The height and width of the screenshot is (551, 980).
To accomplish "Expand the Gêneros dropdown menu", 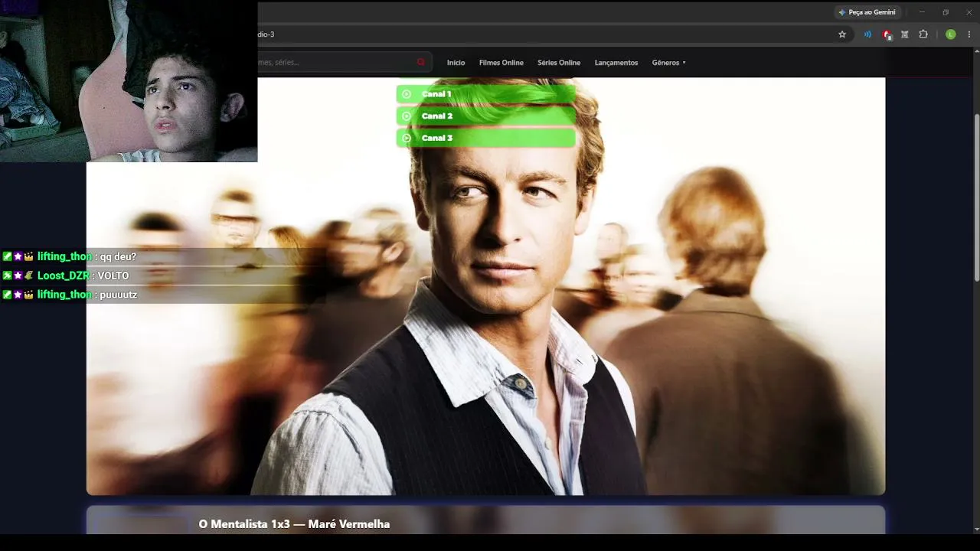I will pos(668,63).
